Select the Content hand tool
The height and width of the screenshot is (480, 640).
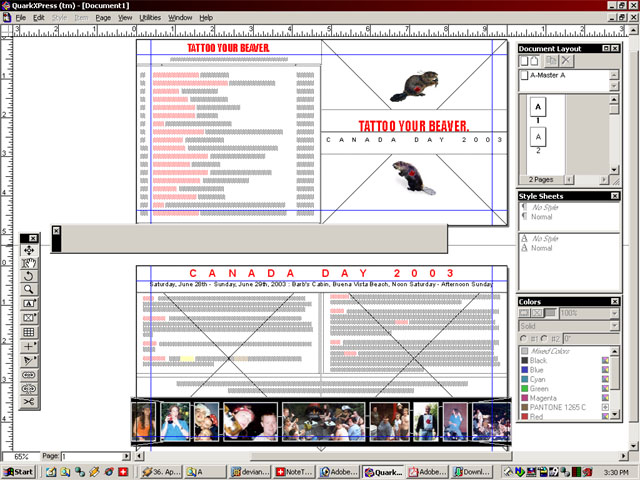pos(29,264)
